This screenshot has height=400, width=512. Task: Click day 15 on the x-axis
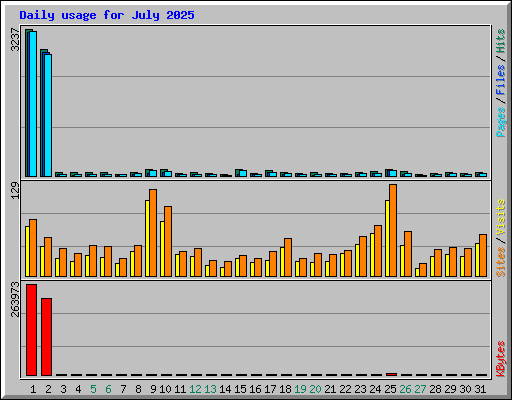[x=240, y=389]
